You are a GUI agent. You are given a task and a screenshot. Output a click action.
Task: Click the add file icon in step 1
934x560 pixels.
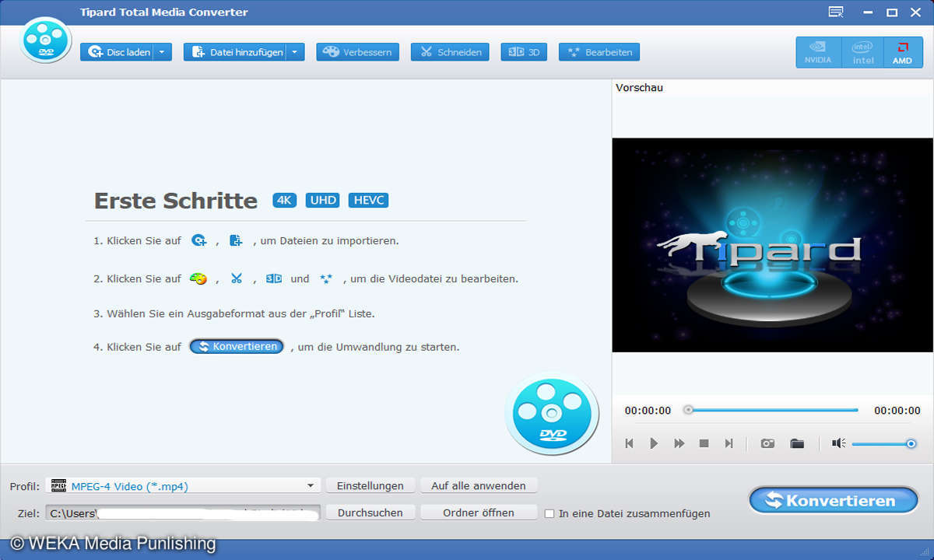click(x=236, y=241)
